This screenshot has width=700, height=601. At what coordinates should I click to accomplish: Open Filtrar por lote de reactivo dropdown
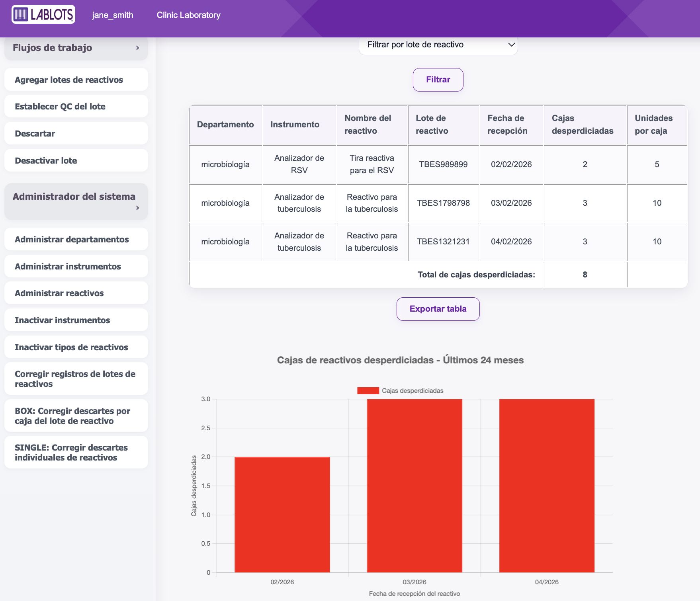click(438, 45)
